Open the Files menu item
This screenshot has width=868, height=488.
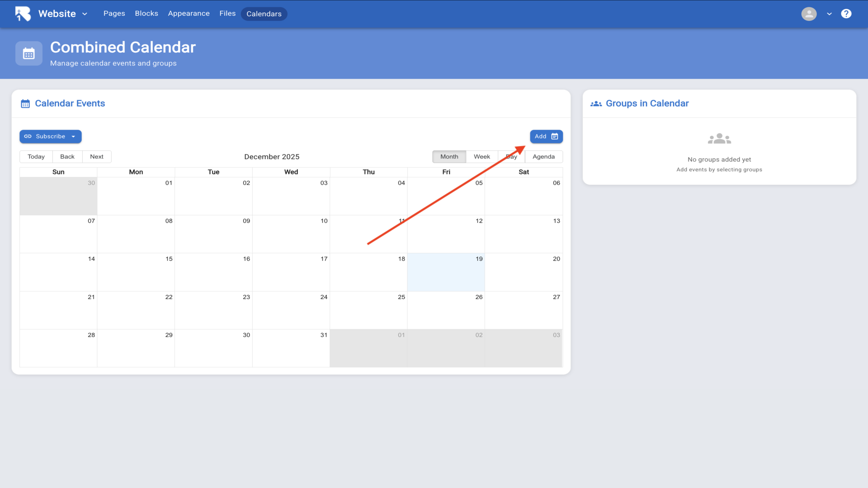click(x=227, y=14)
